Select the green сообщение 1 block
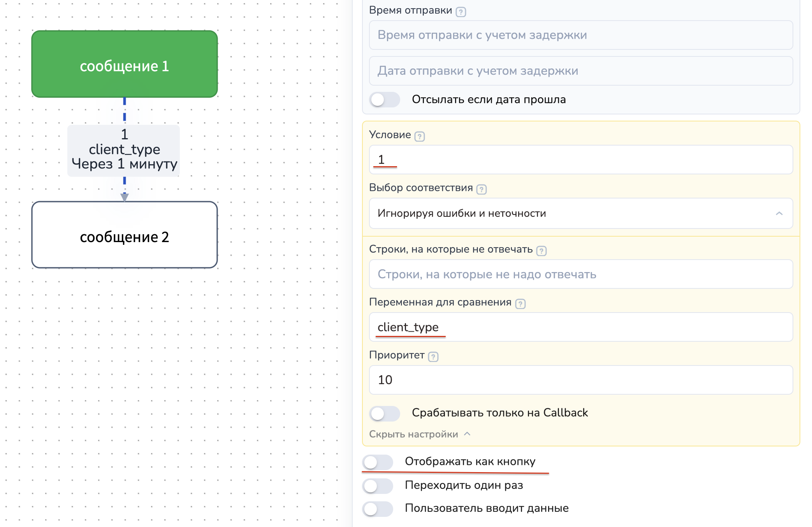The width and height of the screenshot is (812, 527). pos(125,64)
